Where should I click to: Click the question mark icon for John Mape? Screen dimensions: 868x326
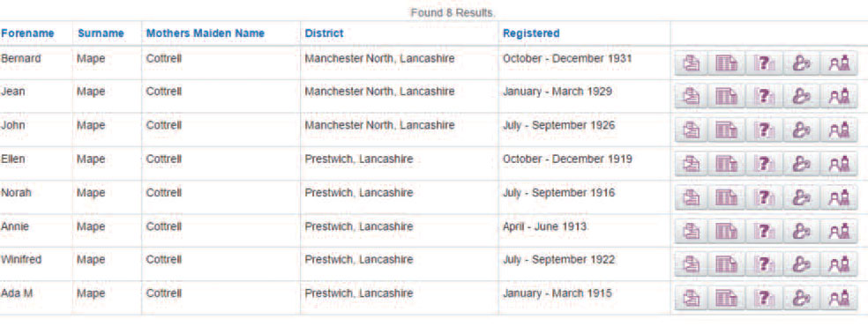(764, 130)
